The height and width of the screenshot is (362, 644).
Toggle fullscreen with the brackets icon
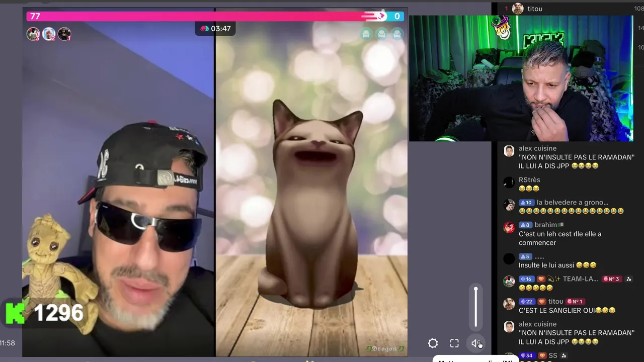454,343
